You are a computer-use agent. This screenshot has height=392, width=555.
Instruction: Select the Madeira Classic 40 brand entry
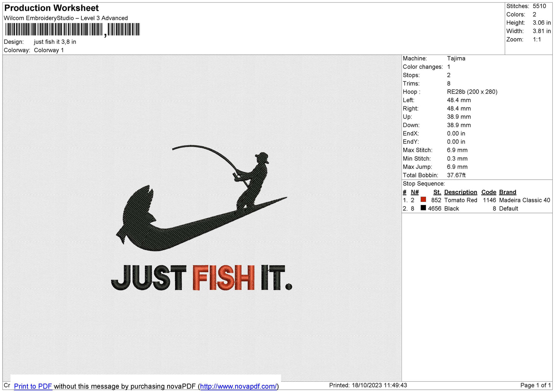525,200
